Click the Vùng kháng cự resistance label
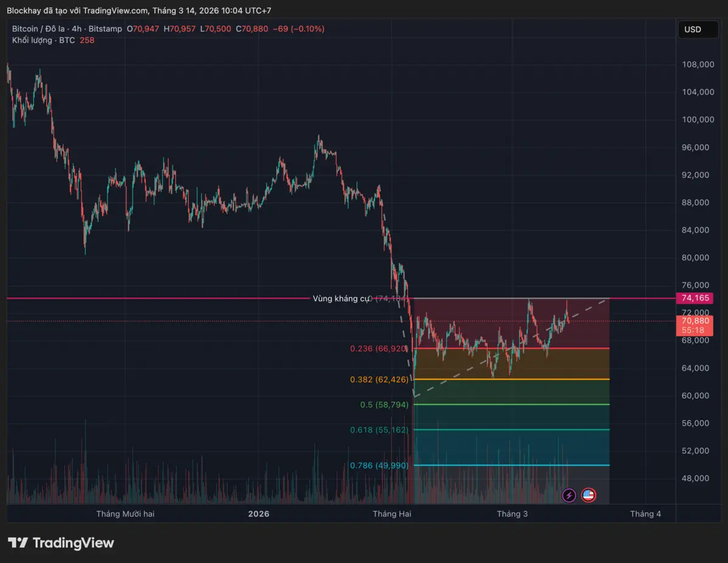 pyautogui.click(x=341, y=299)
